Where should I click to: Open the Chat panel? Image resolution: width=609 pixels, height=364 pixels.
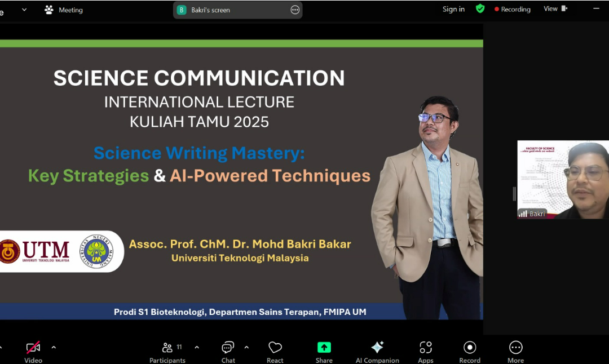(x=228, y=352)
